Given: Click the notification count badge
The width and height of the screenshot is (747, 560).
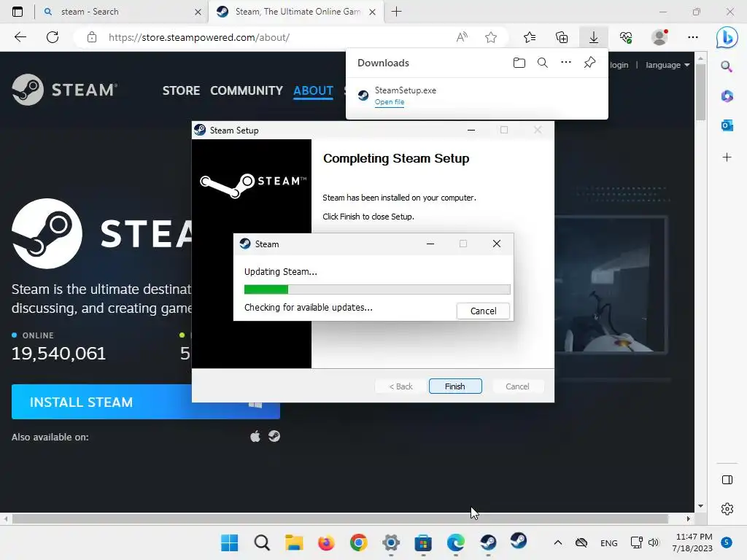Looking at the screenshot, I should [727, 542].
